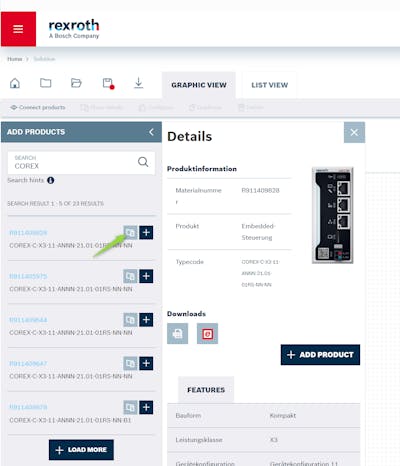Add third result with its plus icon
This screenshot has width=400, height=466.
[x=146, y=320]
